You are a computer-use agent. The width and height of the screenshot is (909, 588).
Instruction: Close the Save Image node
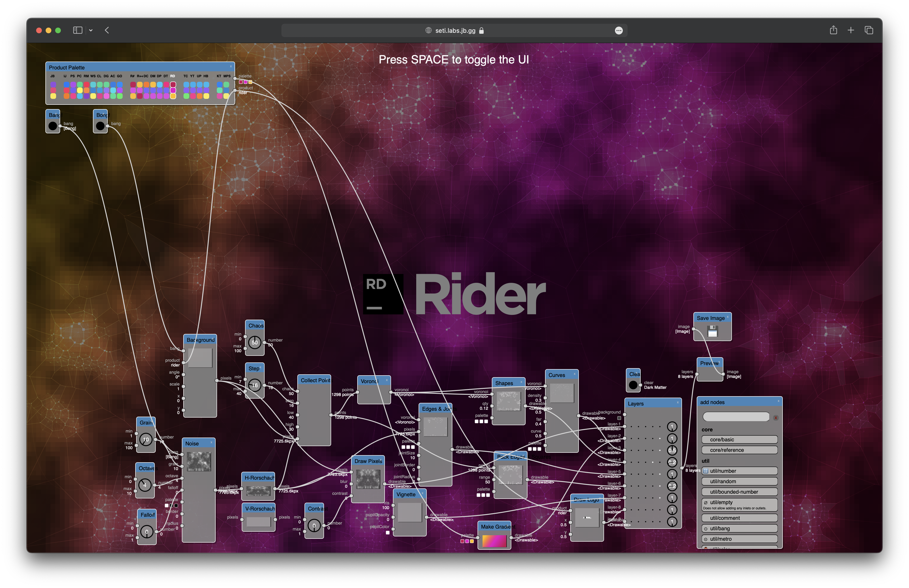728,317
